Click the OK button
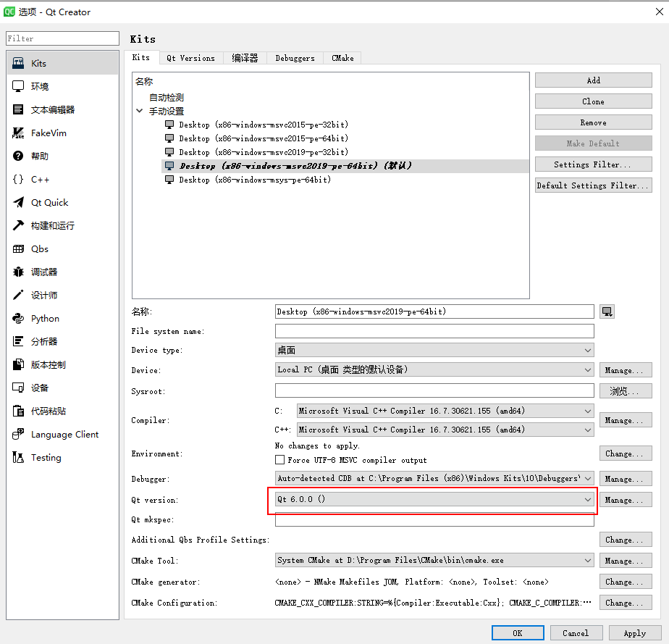 tap(518, 633)
